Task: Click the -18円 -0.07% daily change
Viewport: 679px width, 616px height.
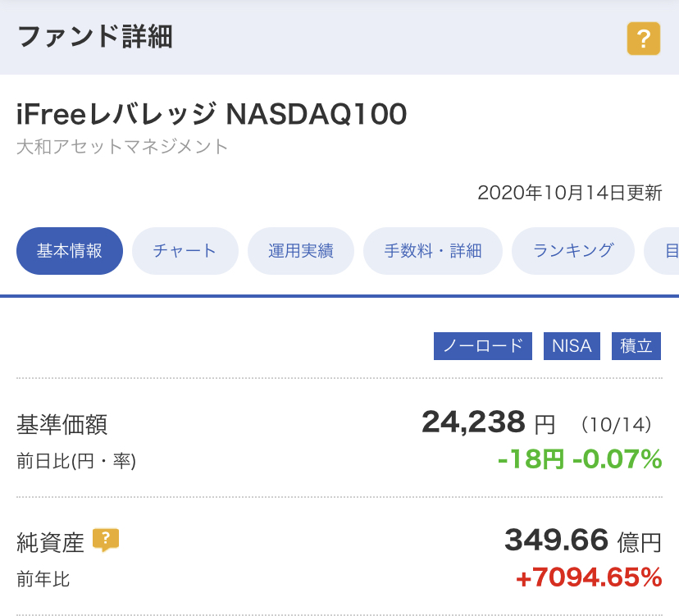Action: [x=580, y=459]
